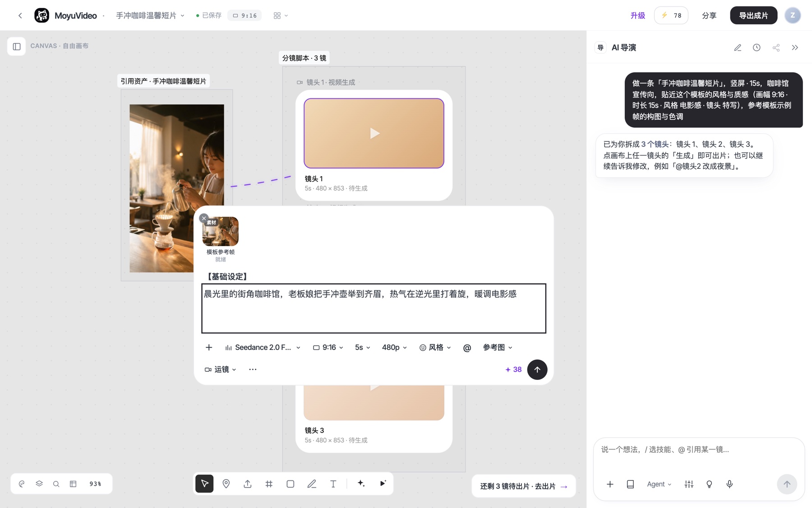
Task: Open the credits counter showing 78
Action: [x=671, y=15]
